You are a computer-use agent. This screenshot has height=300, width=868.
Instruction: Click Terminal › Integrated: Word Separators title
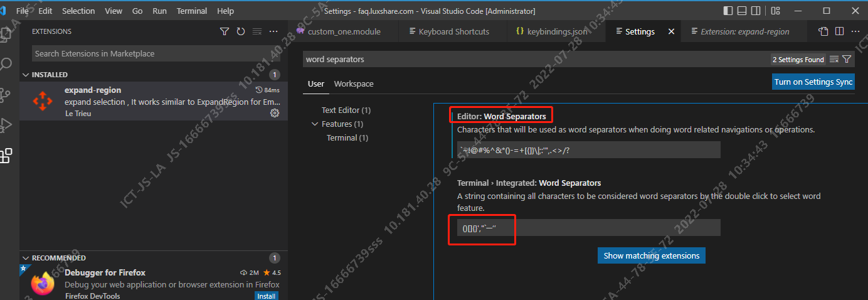[529, 183]
